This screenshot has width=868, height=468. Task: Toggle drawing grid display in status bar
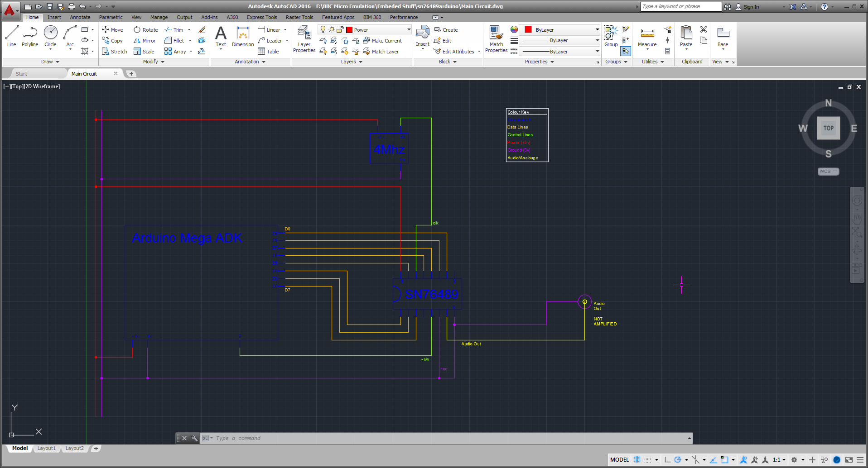637,459
